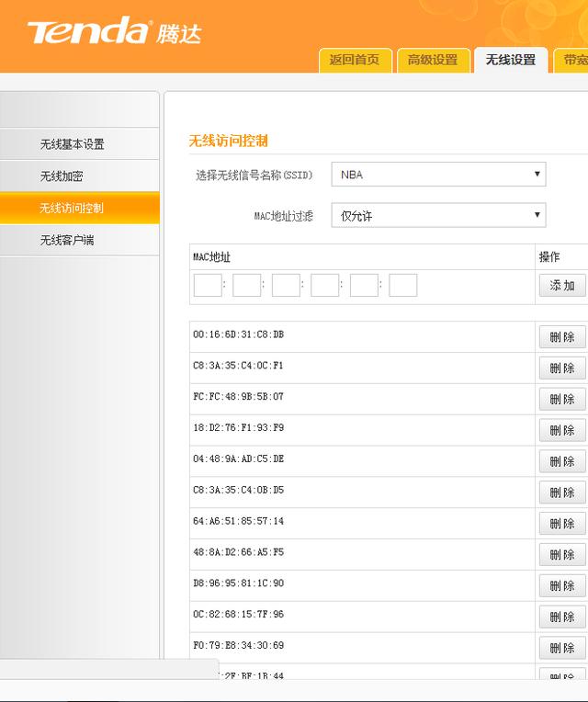Click the MAC地址 column header

pyautogui.click(x=211, y=257)
